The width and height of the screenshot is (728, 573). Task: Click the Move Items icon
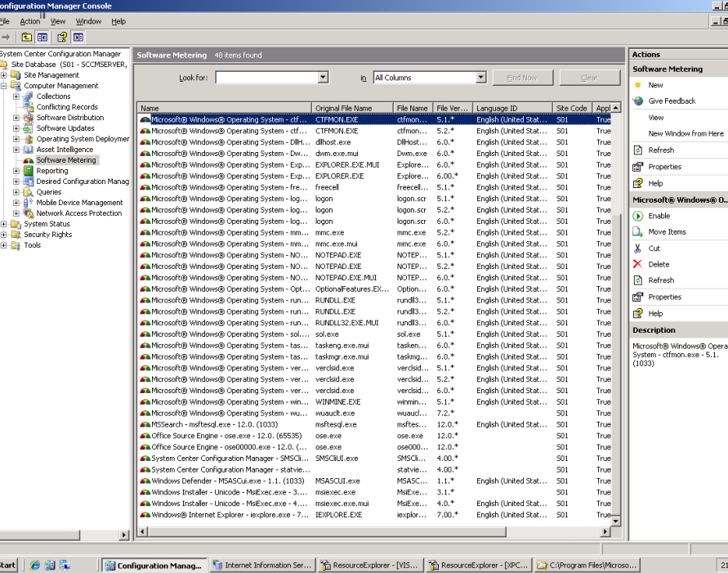click(x=638, y=231)
